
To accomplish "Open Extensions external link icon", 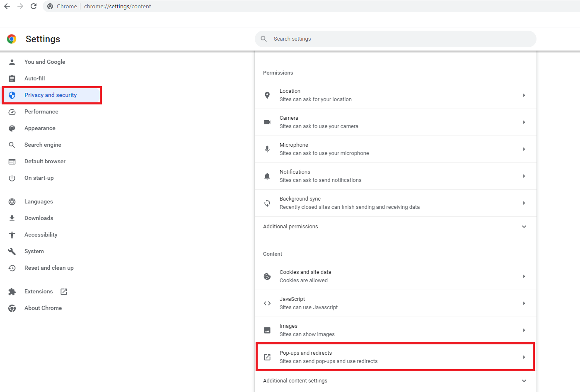I will pos(64,292).
